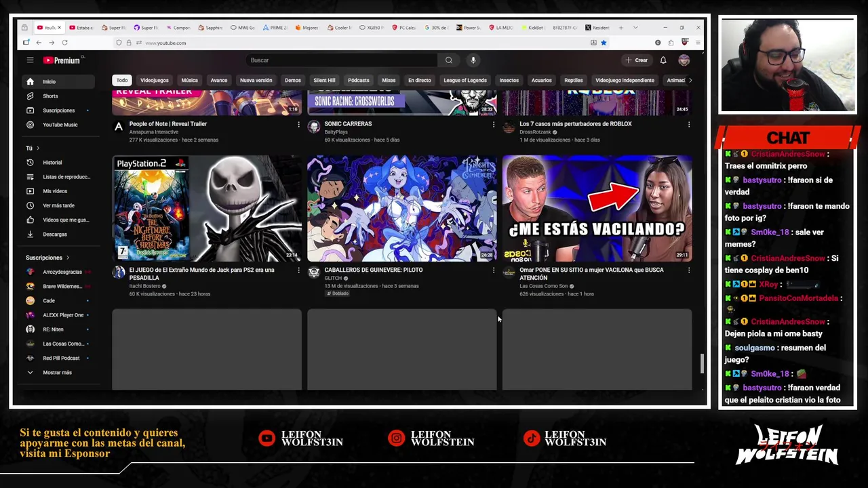The width and height of the screenshot is (868, 488).
Task: Open Suscripciones in the sidebar
Action: 59,110
